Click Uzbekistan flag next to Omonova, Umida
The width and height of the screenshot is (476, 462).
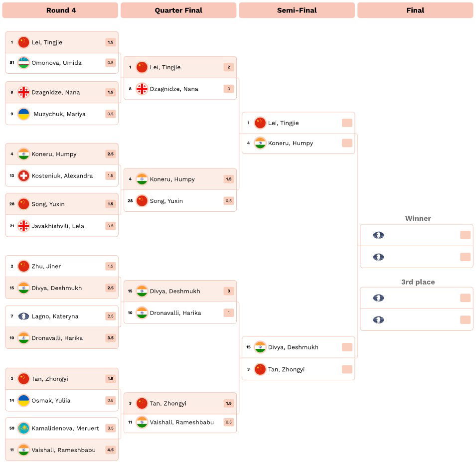pos(23,63)
